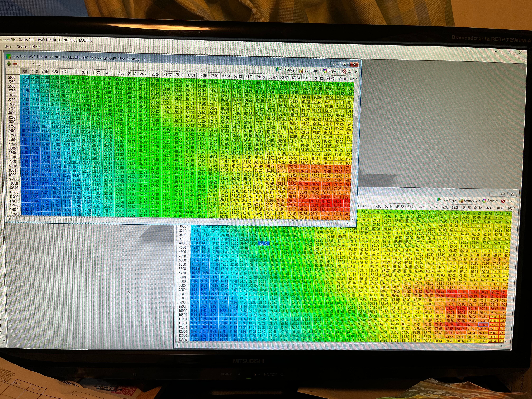The width and height of the screenshot is (532, 399).
Task: Open the +/- mode dropdown arrow
Action: [x=46, y=64]
